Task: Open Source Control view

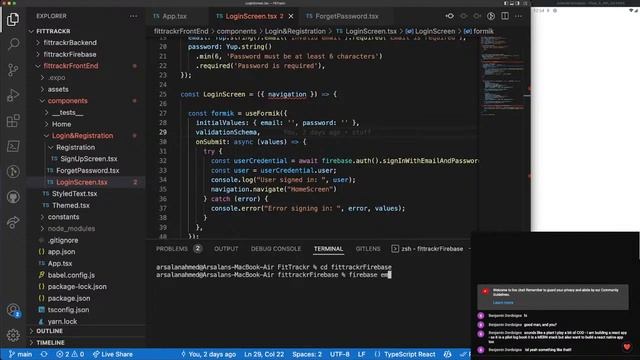Action: (13, 70)
